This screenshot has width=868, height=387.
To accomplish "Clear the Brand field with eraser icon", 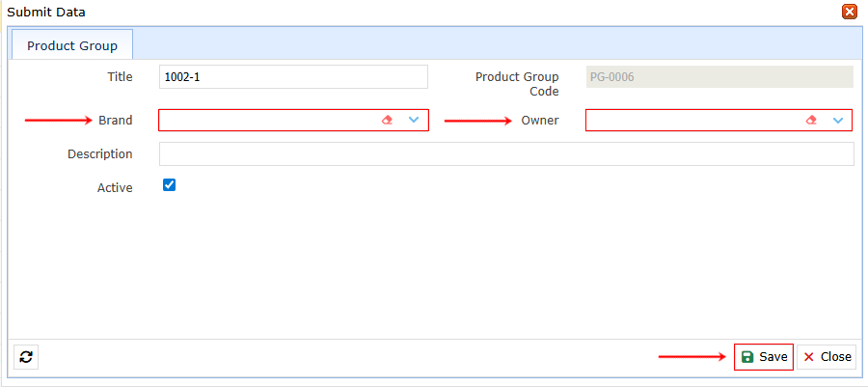I will (388, 120).
